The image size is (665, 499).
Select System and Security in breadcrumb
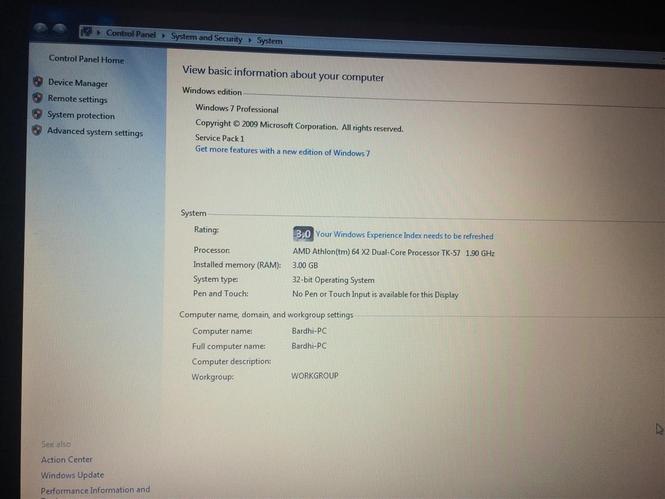206,38
